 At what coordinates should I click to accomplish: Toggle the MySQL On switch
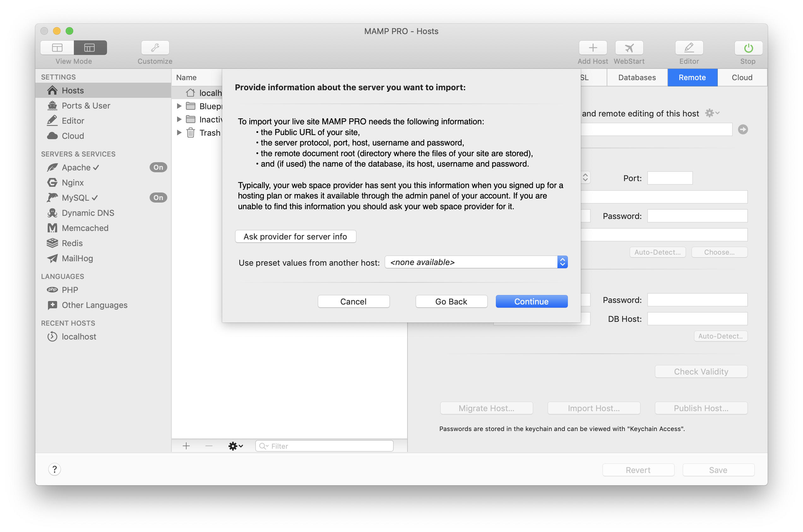pyautogui.click(x=158, y=198)
